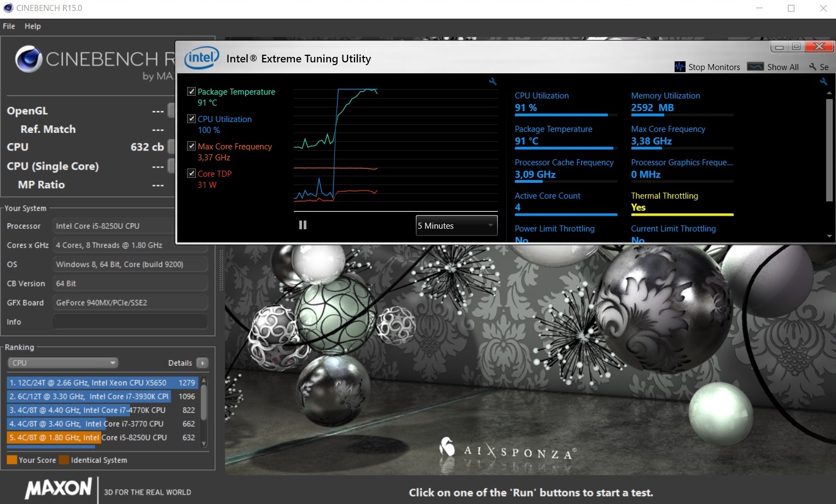Click the orange Your Score legend swatch

pyautogui.click(x=12, y=460)
